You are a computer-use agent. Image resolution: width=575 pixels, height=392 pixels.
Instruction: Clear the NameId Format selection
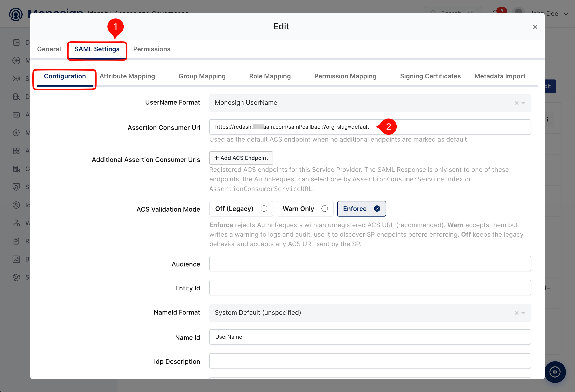(517, 313)
